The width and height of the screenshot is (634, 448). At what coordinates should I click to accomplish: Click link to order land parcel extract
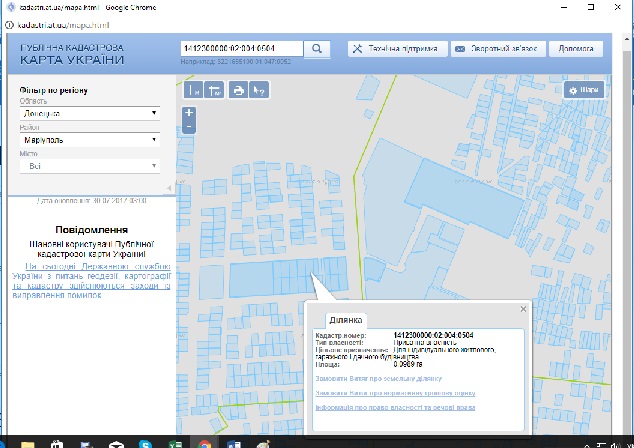(x=378, y=379)
